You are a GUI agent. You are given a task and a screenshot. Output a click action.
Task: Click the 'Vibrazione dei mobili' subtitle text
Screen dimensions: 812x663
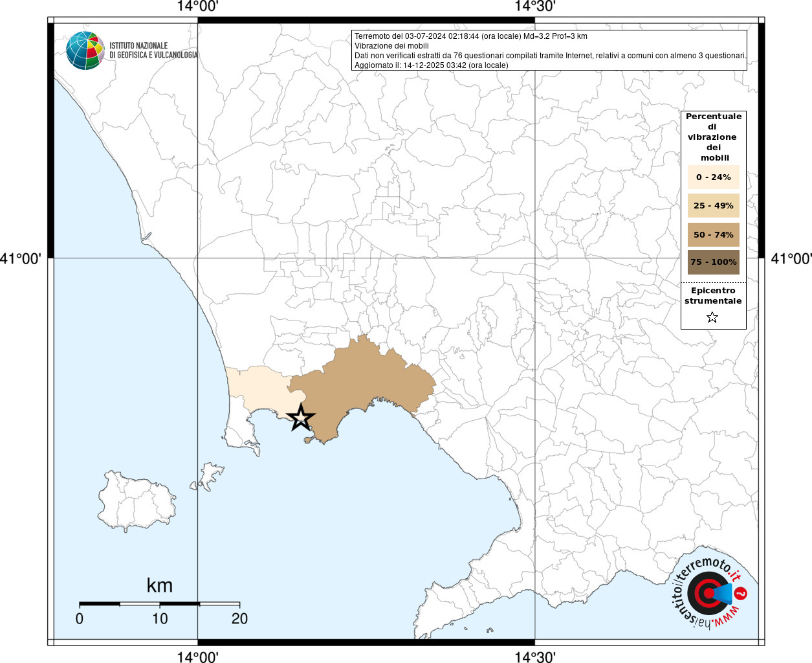[391, 46]
